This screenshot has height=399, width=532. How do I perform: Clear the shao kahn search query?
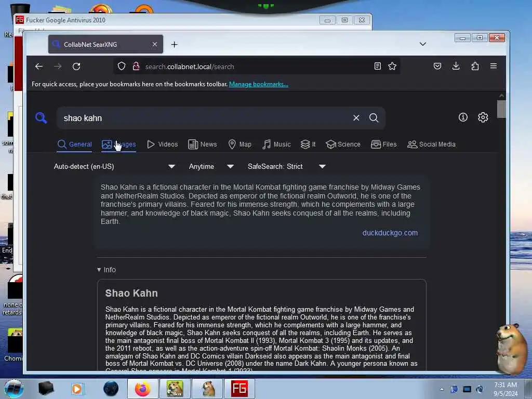[356, 118]
